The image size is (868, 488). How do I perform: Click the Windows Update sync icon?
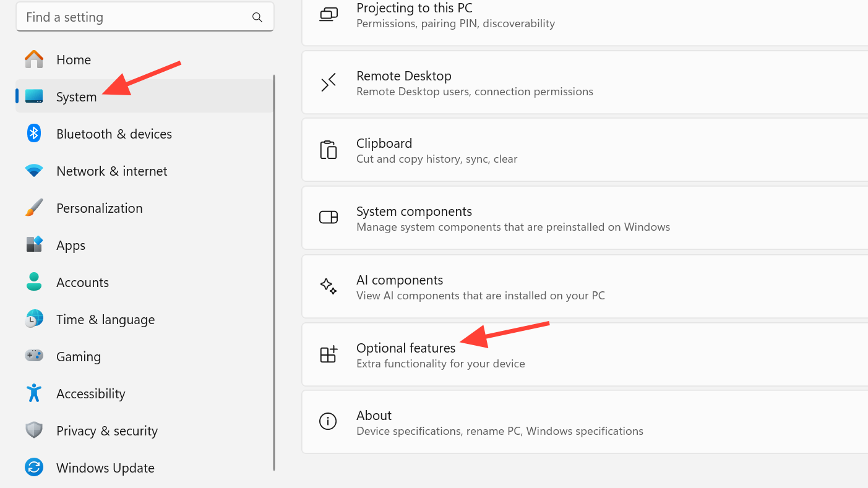[34, 468]
